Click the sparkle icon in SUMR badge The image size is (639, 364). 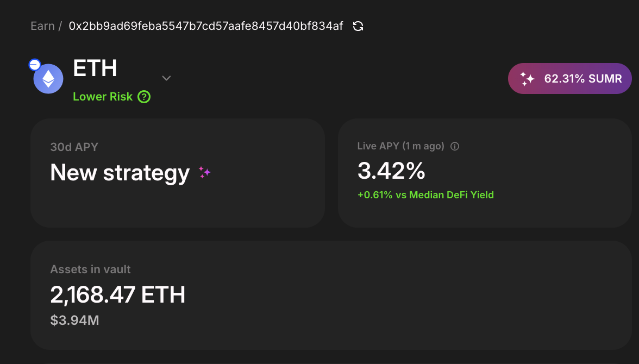(x=527, y=78)
